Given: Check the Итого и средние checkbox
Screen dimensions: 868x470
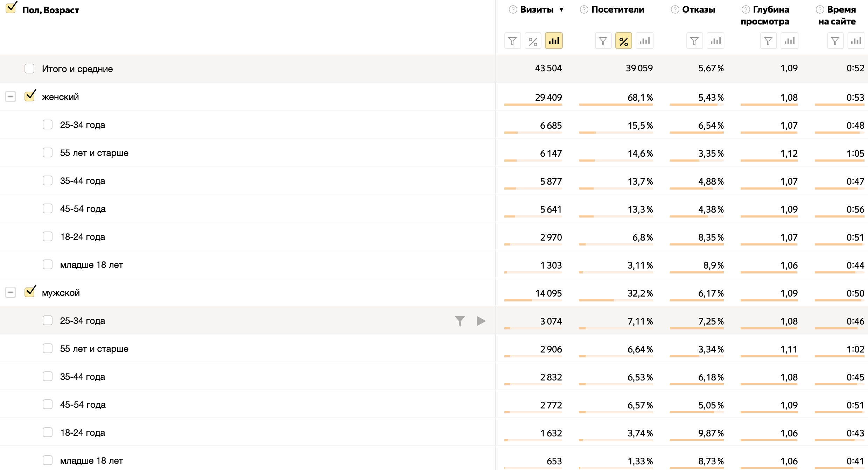Looking at the screenshot, I should click(x=29, y=69).
